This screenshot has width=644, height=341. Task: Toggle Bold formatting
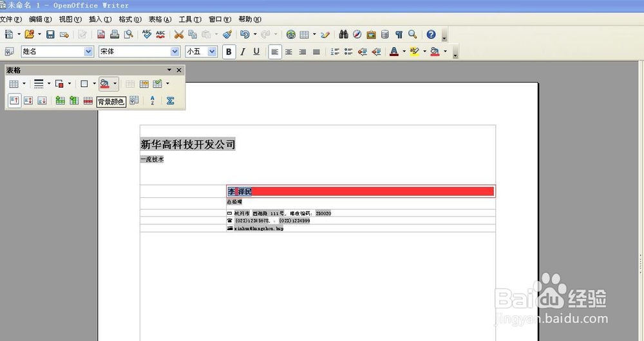[x=229, y=52]
